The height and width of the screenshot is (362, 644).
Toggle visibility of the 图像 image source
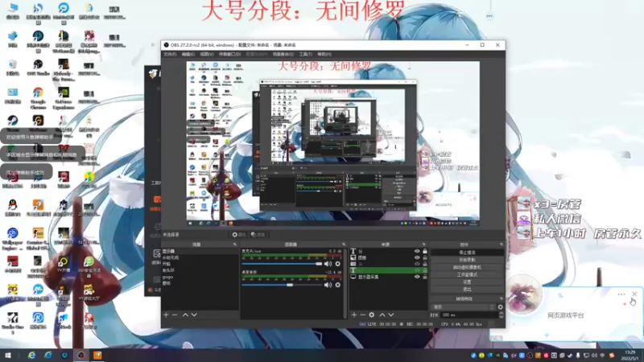point(417,257)
